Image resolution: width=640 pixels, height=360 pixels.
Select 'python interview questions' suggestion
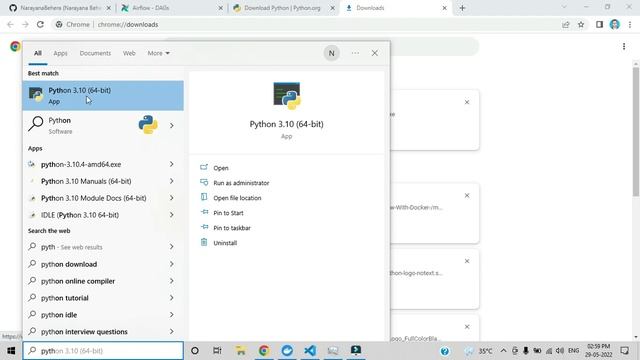pos(95,332)
